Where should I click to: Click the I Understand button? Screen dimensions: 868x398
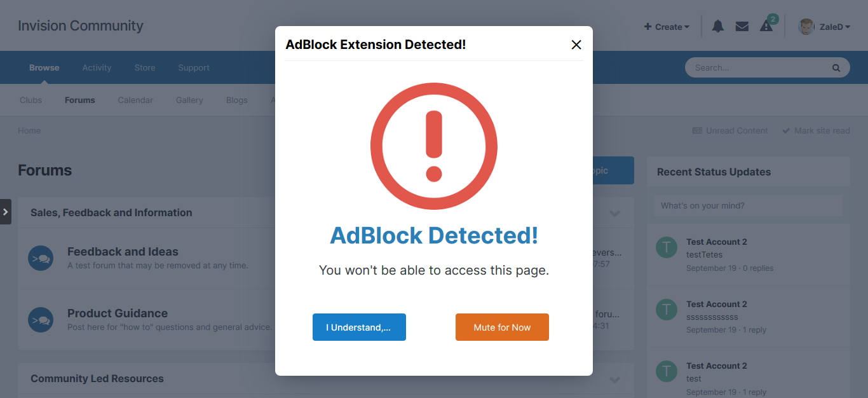pyautogui.click(x=359, y=327)
